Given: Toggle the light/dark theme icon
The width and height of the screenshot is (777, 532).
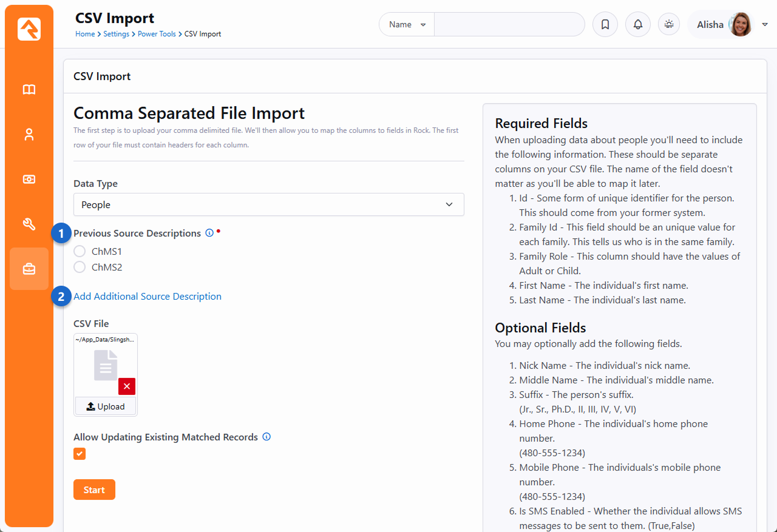Looking at the screenshot, I should 669,25.
